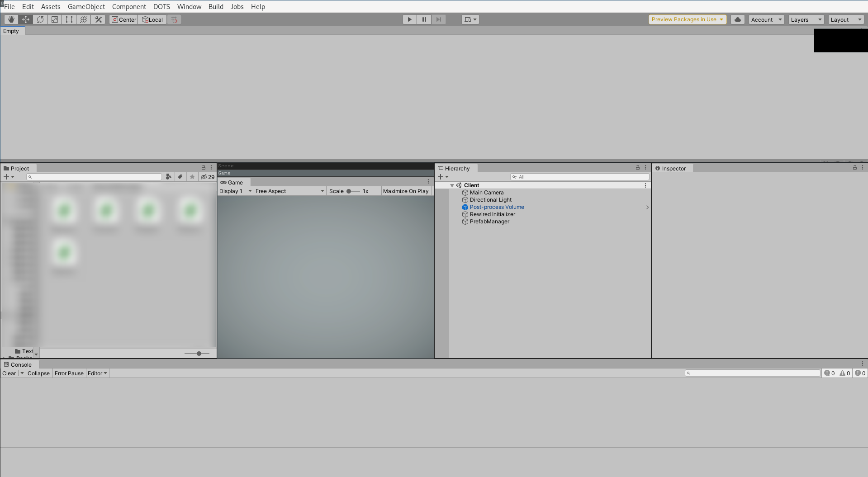Viewport: 868px width, 477px height.
Task: Open custom editor tools
Action: tap(98, 19)
